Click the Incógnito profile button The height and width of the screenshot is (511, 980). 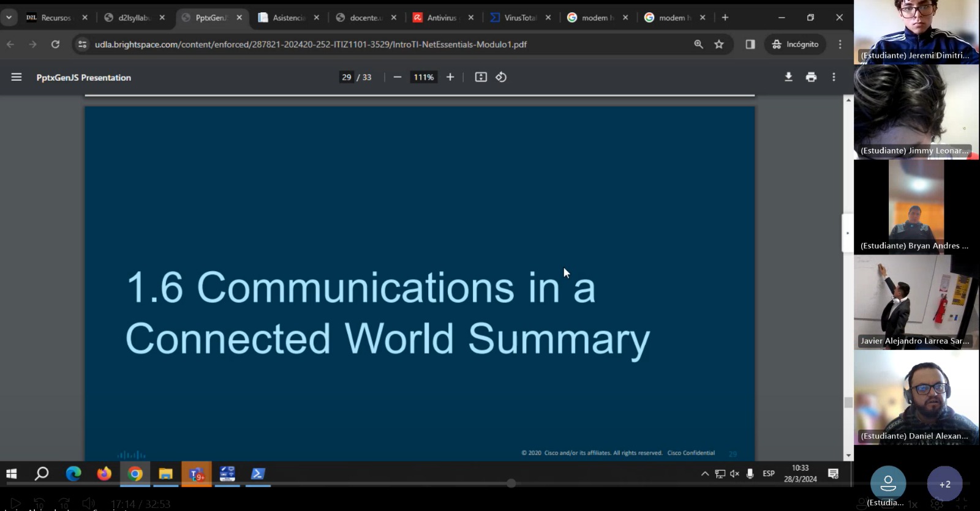795,44
